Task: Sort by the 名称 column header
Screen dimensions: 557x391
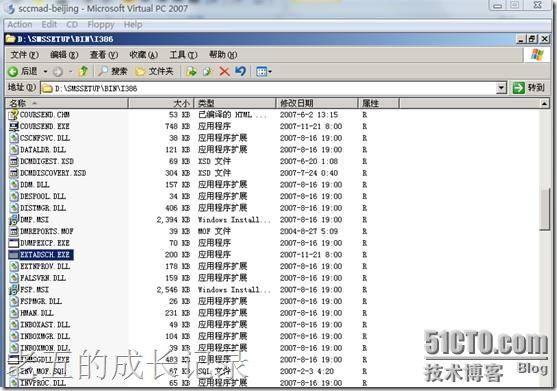Action: coord(67,103)
